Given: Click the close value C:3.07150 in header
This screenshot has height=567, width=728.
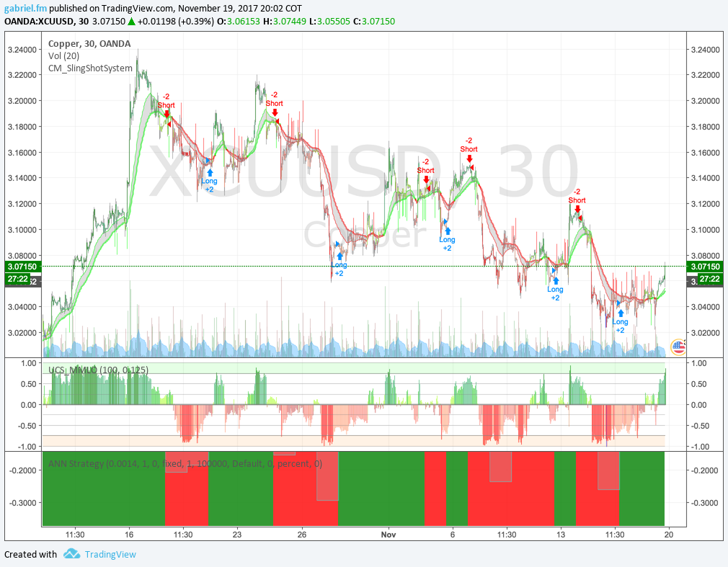Looking at the screenshot, I should [x=374, y=22].
